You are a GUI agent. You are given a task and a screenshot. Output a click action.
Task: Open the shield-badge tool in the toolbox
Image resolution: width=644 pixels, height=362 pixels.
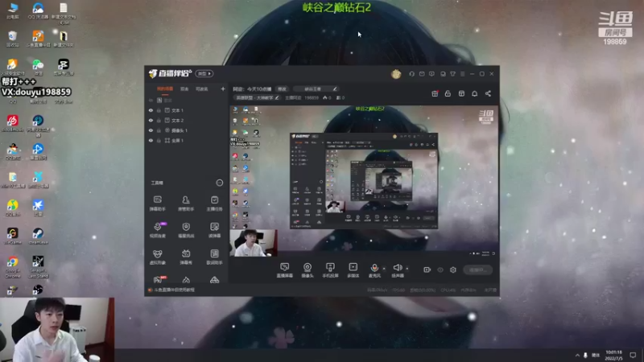(186, 230)
